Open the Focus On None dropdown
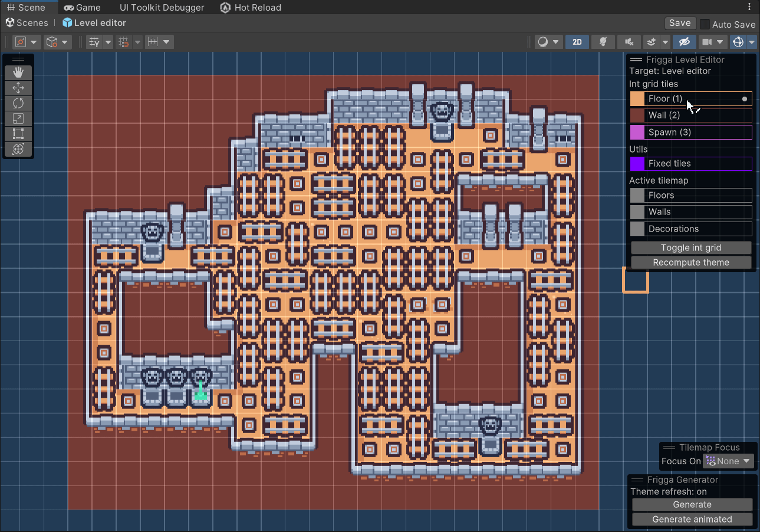 [x=729, y=461]
